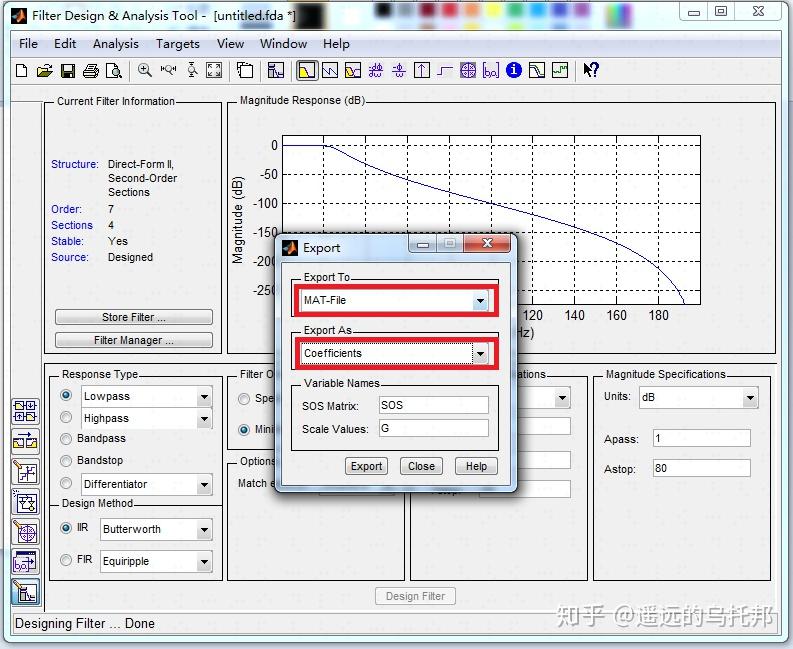Open the Equiripple FIR method dropdown
Viewport: 793px width, 649px height.
pos(204,562)
